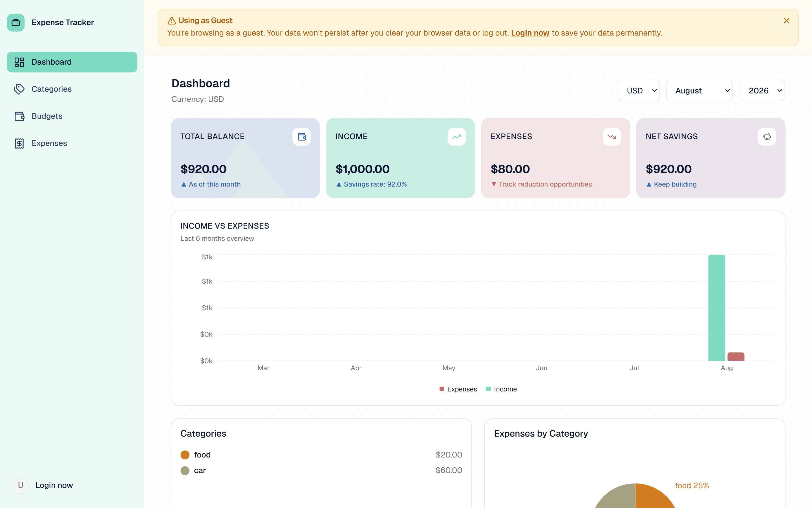Click the trending-up icon on Income card

click(x=456, y=137)
